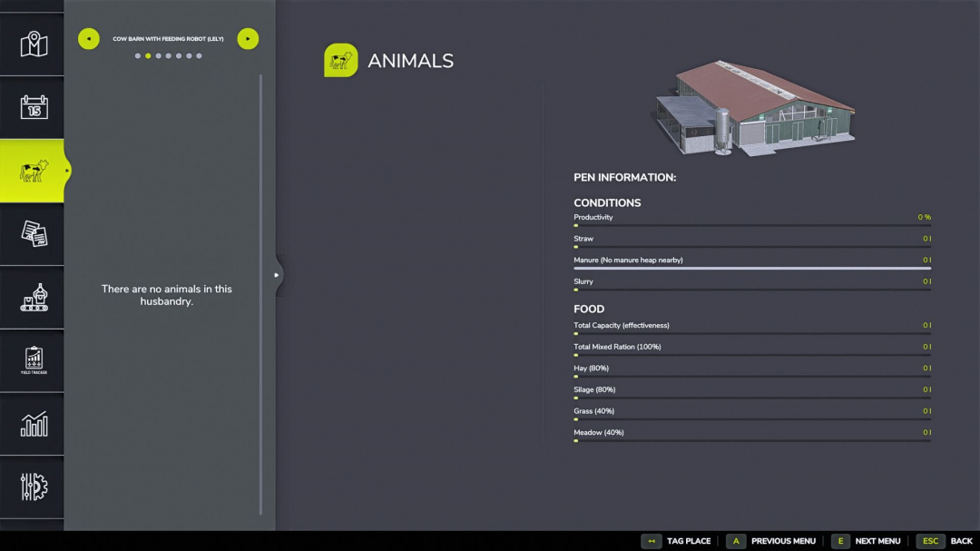
Task: Click the Productivity progress bar
Action: pyautogui.click(x=752, y=225)
